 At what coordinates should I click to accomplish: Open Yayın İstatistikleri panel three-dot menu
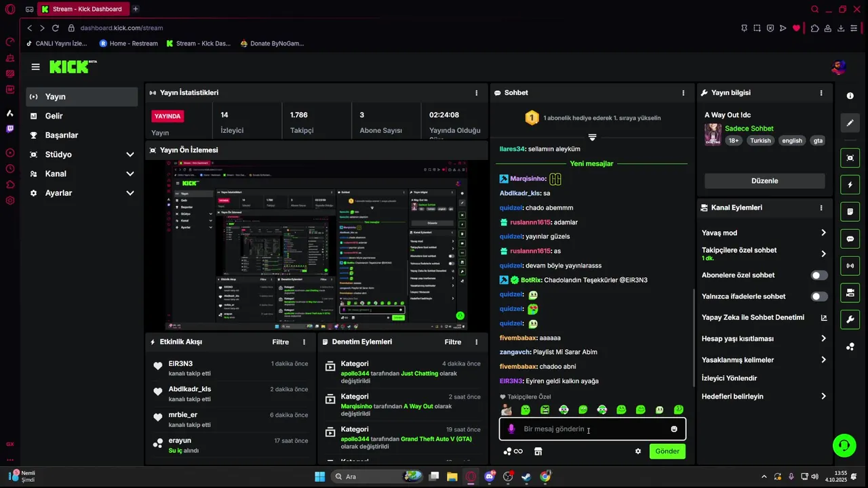click(x=476, y=93)
